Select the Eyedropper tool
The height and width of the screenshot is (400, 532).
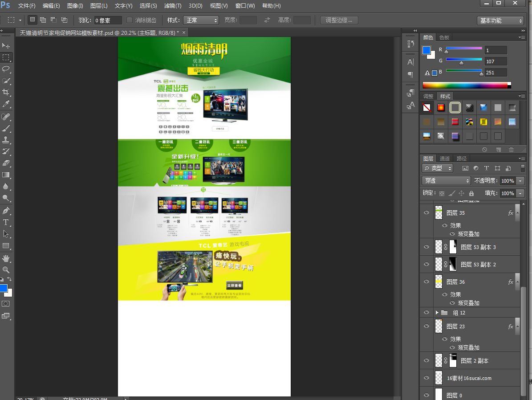[6, 104]
